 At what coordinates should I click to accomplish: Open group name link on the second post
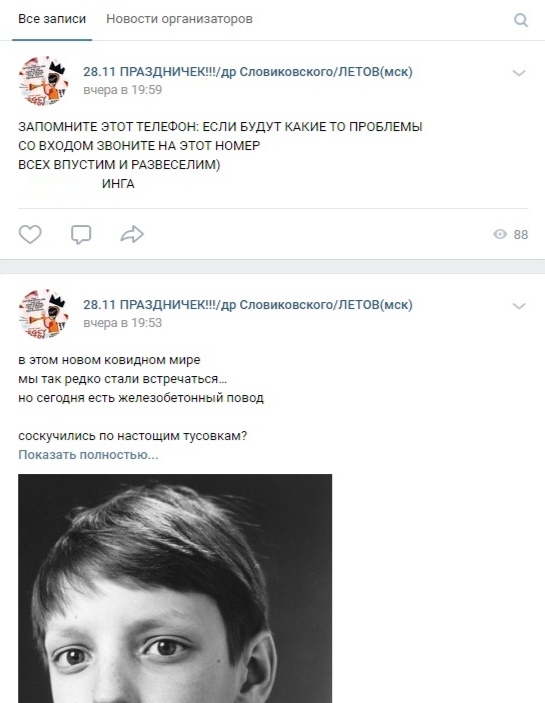point(248,305)
